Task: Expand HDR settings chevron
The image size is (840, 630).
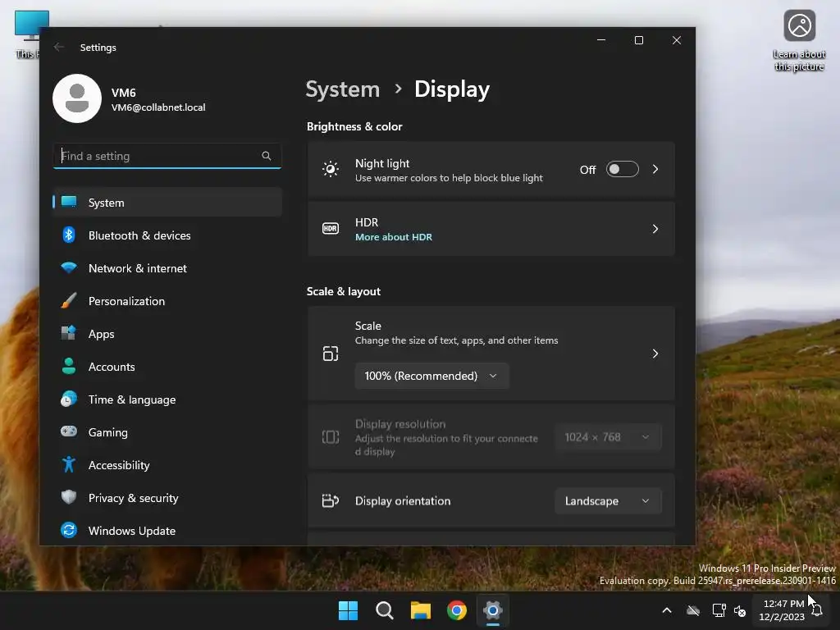Action: [x=655, y=229]
